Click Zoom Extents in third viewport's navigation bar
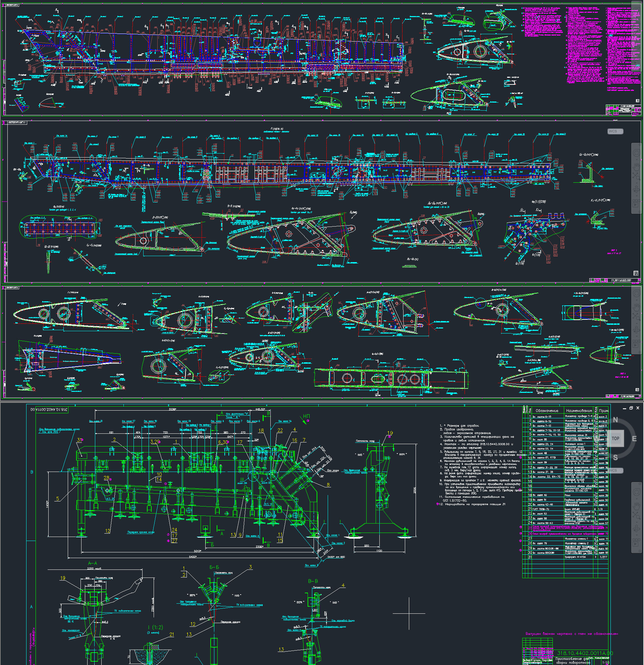 coord(637,317)
